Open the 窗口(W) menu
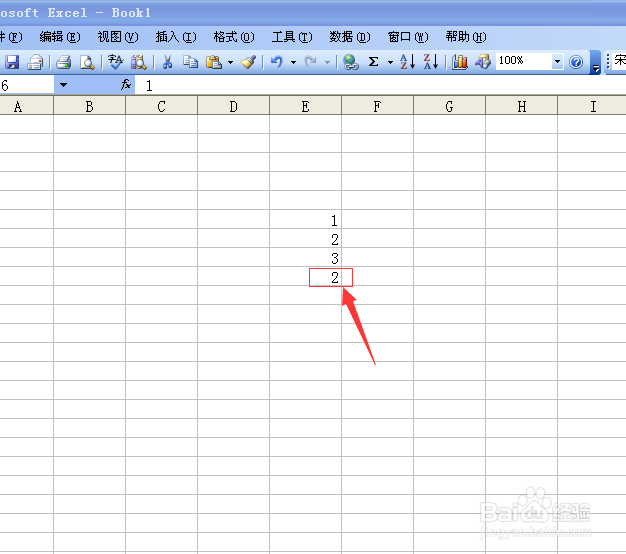This screenshot has height=554, width=626. 408,37
